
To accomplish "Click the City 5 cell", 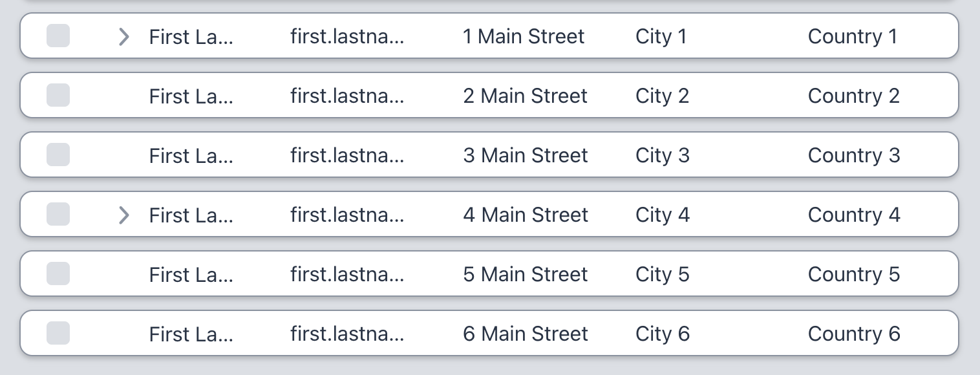I will (x=663, y=275).
